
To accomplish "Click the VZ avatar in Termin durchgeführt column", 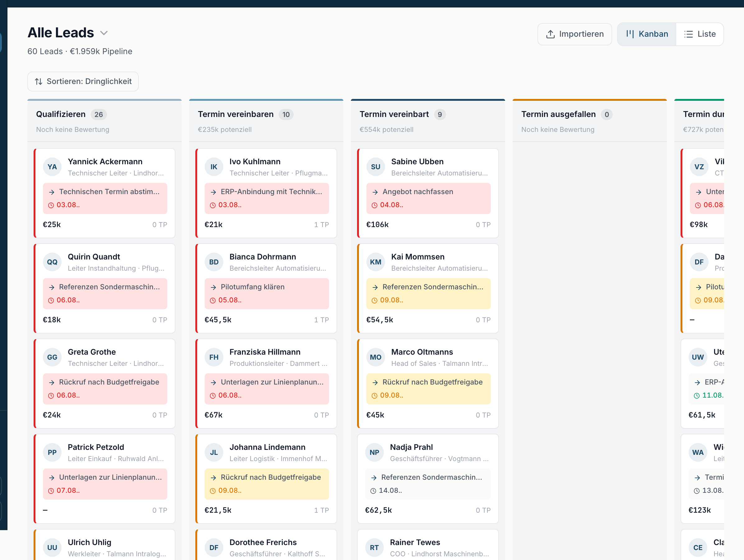I will point(699,167).
